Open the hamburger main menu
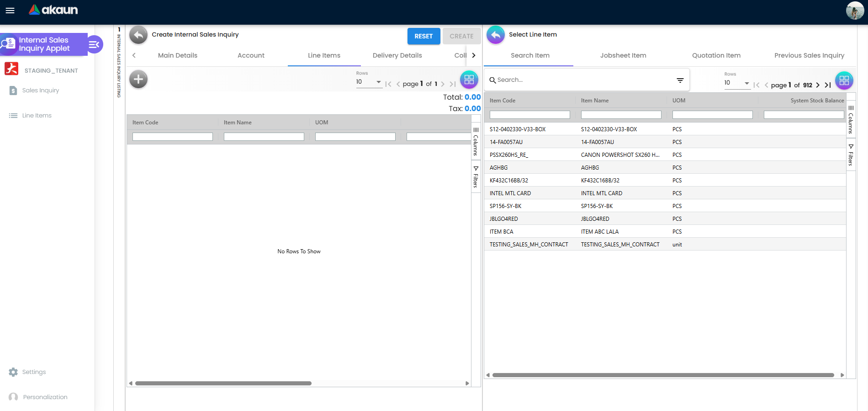The image size is (868, 411). click(10, 11)
